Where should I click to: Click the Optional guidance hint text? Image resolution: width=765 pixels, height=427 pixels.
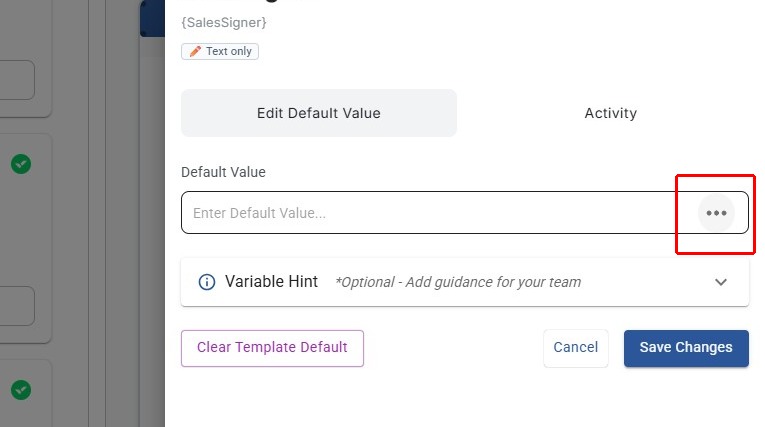click(458, 282)
